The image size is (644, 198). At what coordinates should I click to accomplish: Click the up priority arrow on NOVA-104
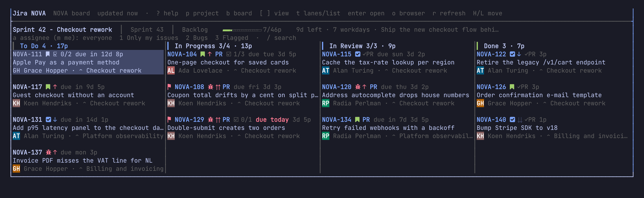tap(210, 54)
